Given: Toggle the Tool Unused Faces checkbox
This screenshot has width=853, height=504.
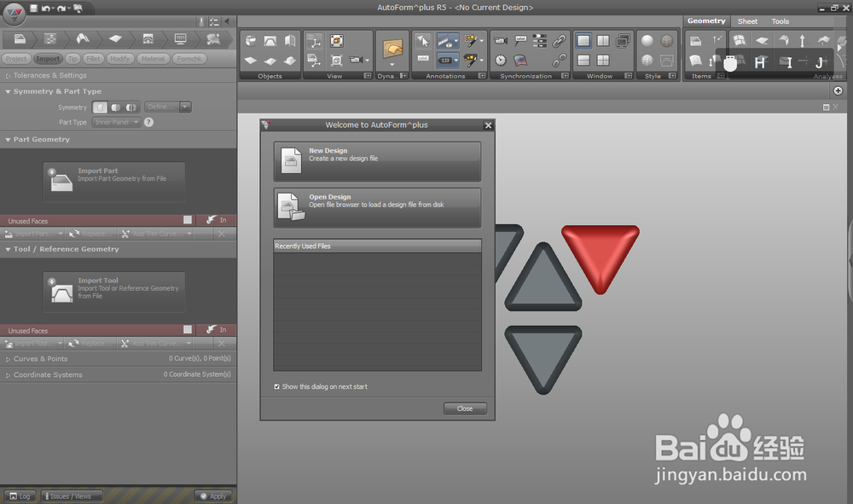Looking at the screenshot, I should click(188, 329).
